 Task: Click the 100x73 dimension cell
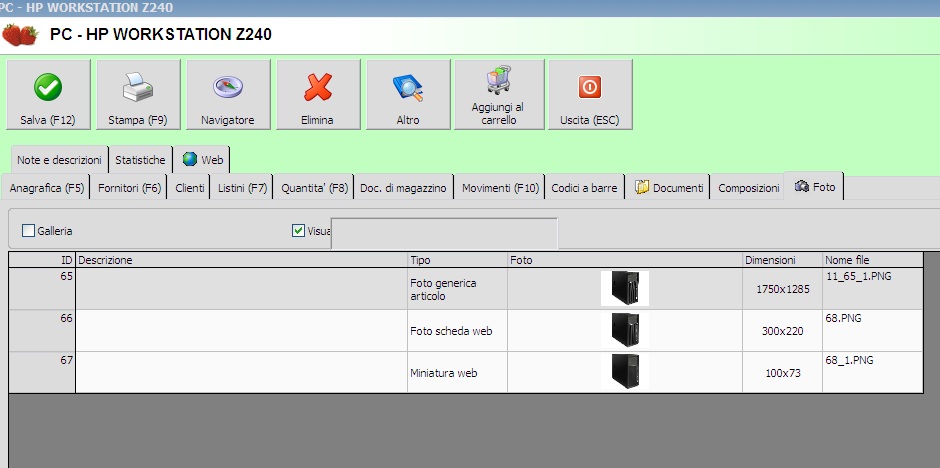tap(782, 373)
